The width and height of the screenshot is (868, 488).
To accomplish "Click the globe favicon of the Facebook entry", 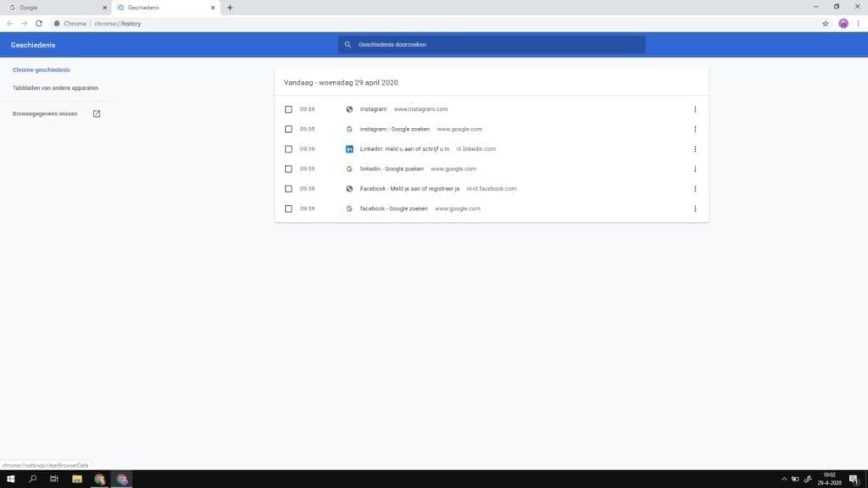I will 349,189.
